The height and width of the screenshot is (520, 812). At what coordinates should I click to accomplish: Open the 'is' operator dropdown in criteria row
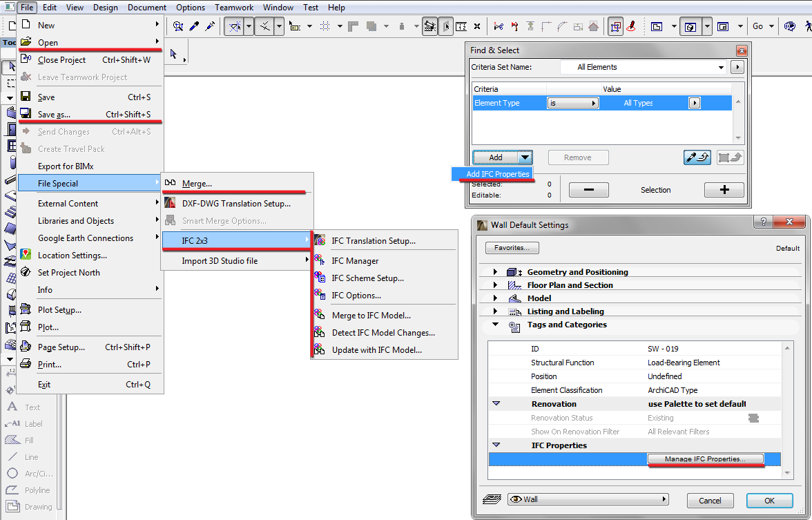(x=573, y=103)
